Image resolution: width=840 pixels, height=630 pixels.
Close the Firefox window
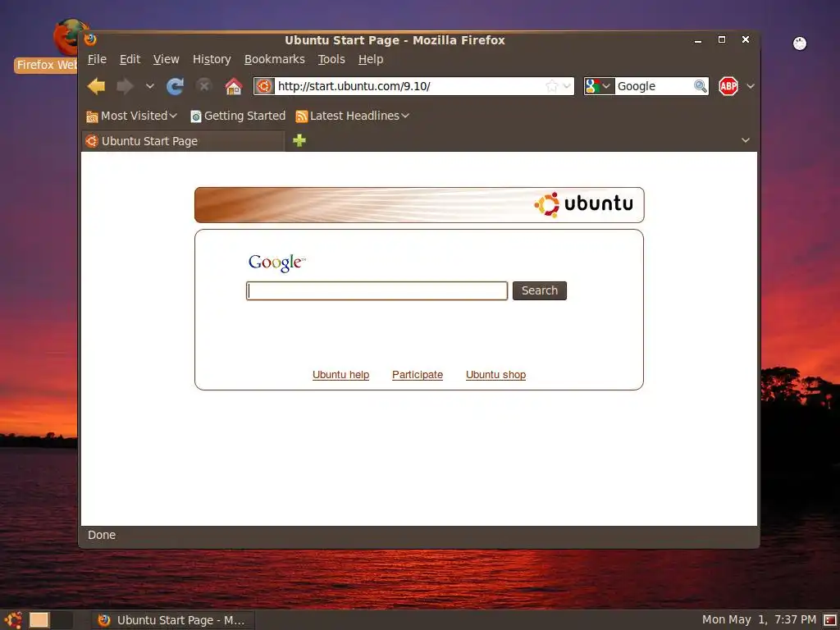pyautogui.click(x=745, y=39)
